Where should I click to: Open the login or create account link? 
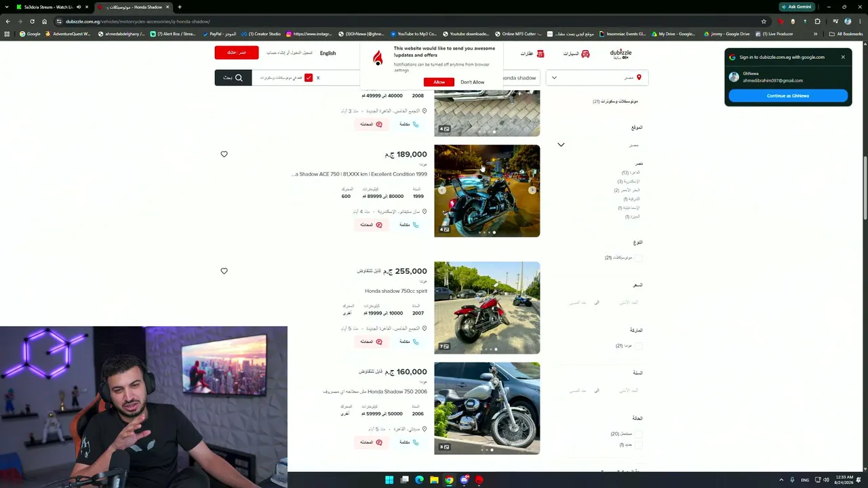290,53
